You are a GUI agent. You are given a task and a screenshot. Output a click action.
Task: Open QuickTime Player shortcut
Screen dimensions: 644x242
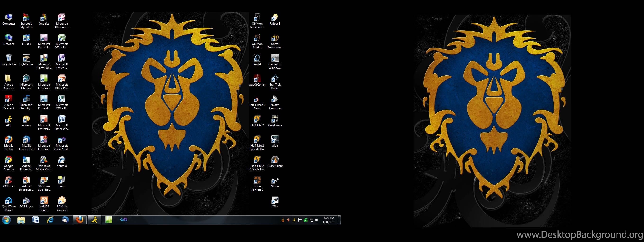pyautogui.click(x=9, y=204)
